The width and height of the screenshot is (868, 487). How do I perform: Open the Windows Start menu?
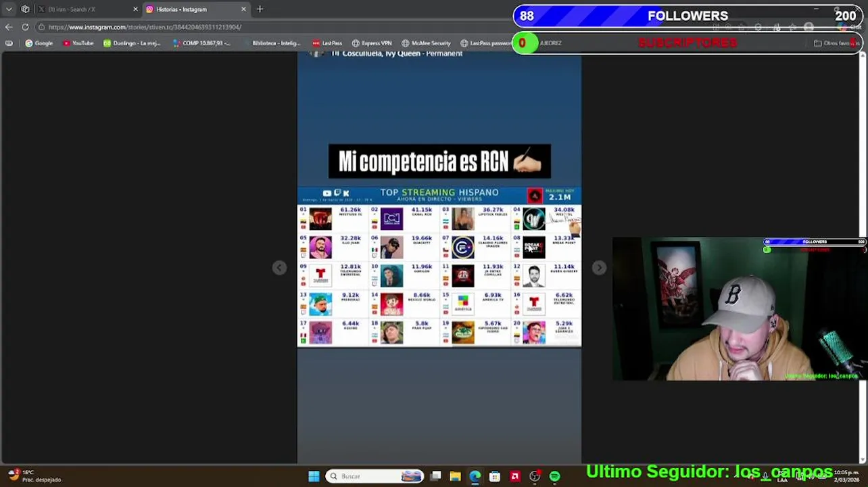314,476
